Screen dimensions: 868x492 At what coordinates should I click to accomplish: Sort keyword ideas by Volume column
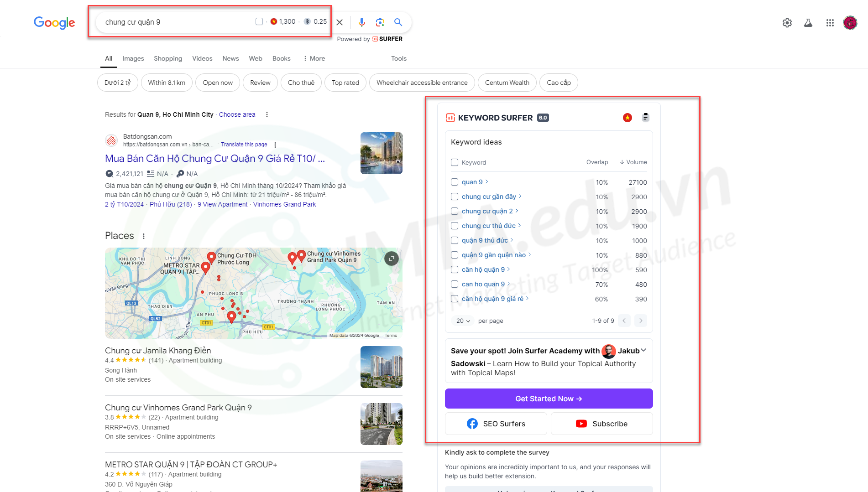pos(633,162)
